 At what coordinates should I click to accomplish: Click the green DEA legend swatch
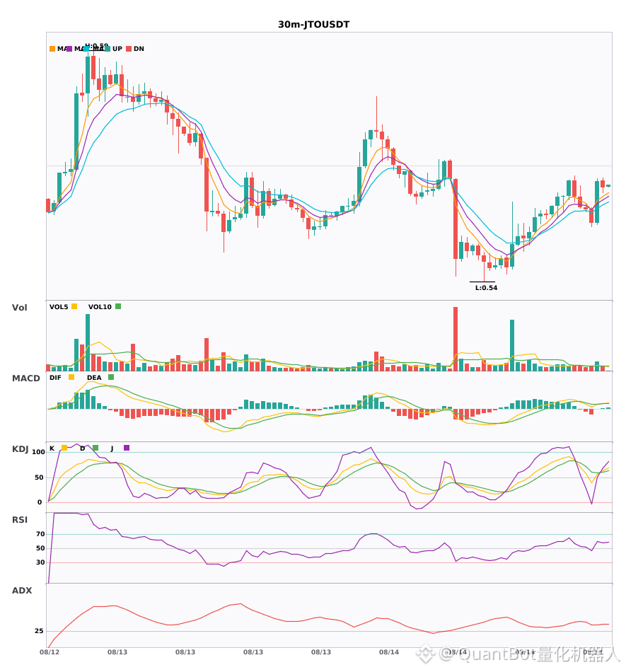point(111,377)
